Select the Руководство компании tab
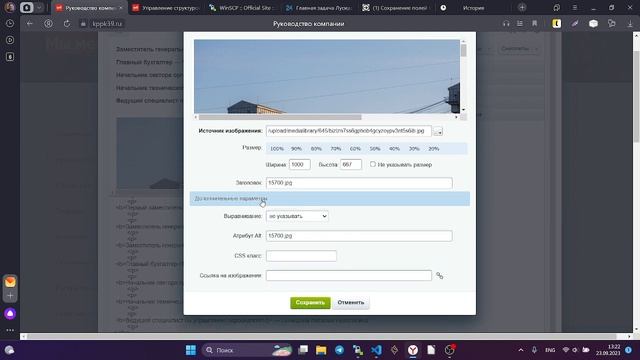Screen dimensions: 640x360 tap(89, 8)
